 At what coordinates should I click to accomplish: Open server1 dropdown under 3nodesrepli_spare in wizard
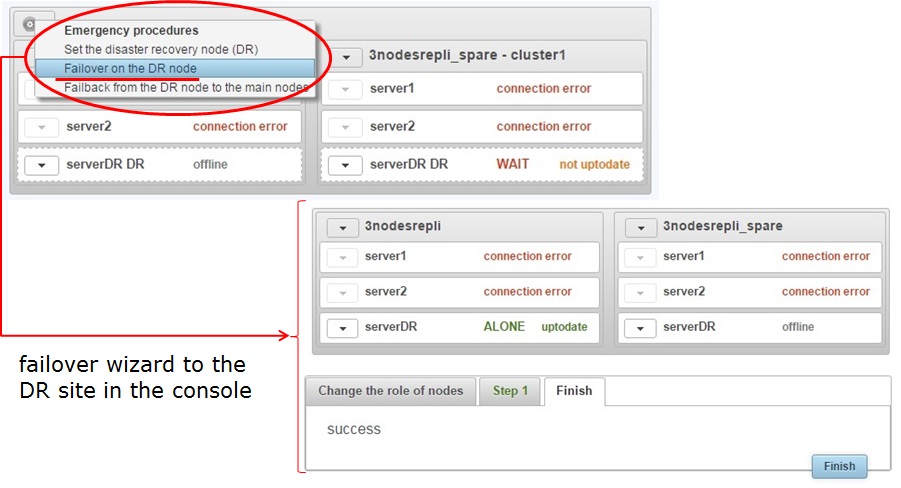pyautogui.click(x=640, y=258)
